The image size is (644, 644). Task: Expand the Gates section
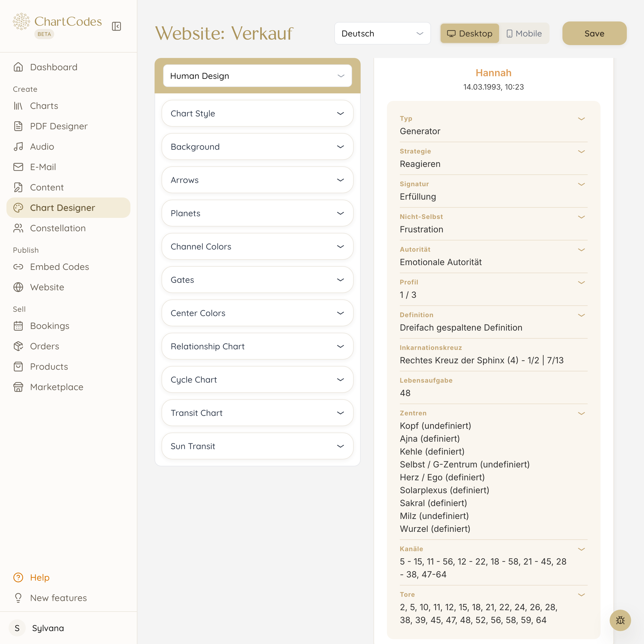(x=257, y=280)
